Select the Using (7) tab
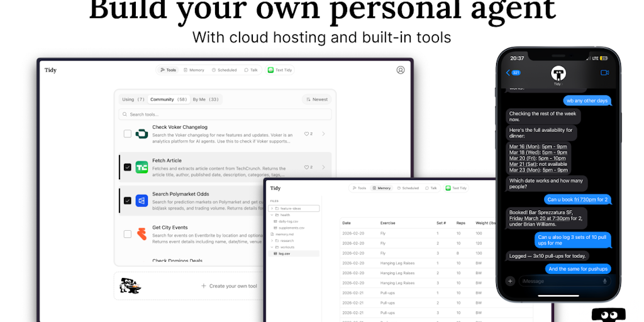 tap(133, 99)
